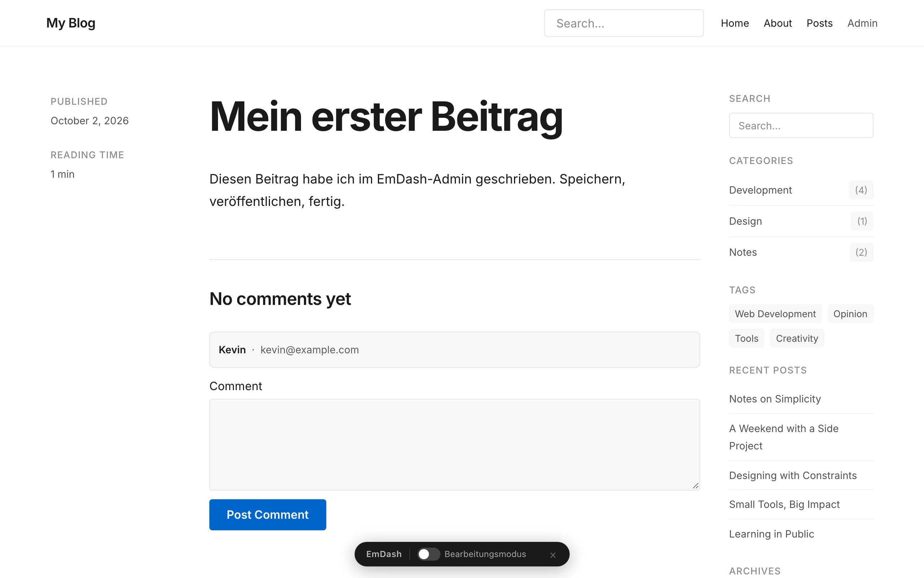Click the EmDash label in the bottom toolbar
924x578 pixels.
384,554
